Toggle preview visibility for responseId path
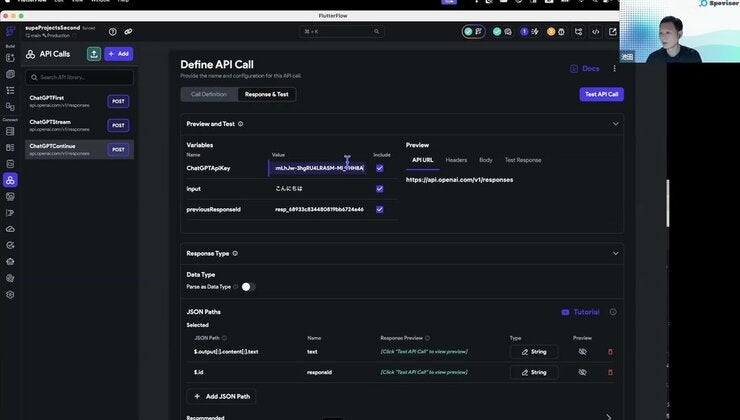 pos(582,372)
